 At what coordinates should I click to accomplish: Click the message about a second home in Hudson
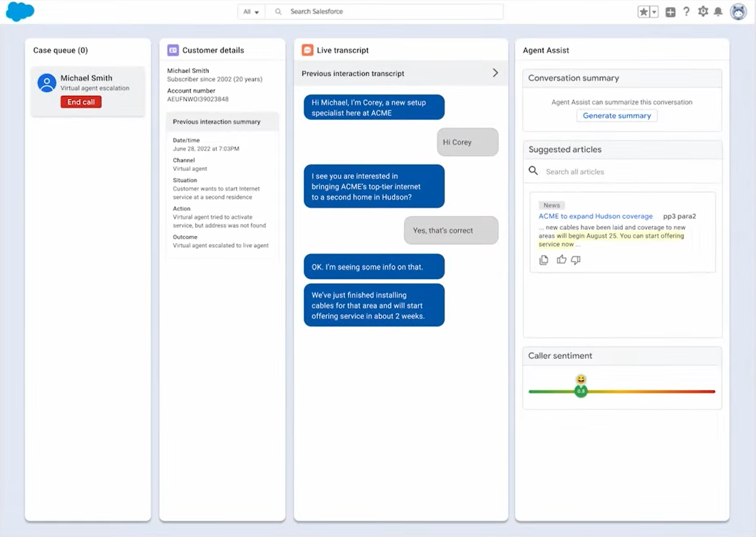tap(374, 186)
